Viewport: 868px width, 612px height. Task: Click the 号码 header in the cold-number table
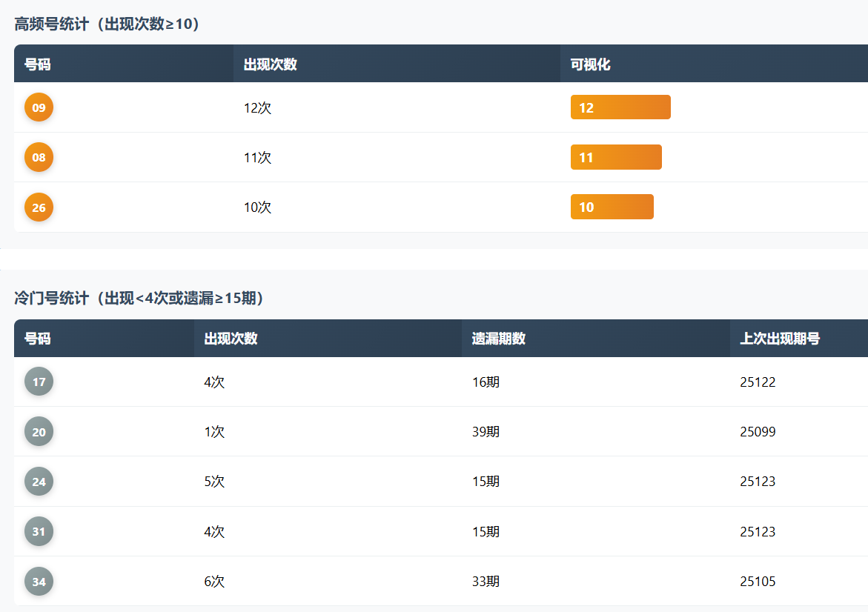(38, 339)
